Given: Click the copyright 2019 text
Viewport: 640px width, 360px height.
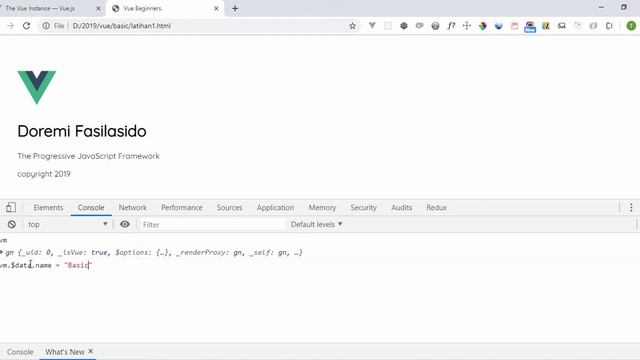Looking at the screenshot, I should [44, 174].
